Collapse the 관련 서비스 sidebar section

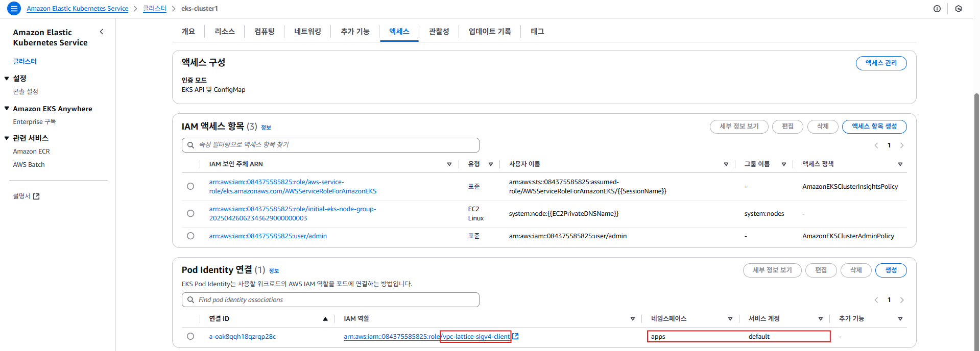(x=7, y=138)
